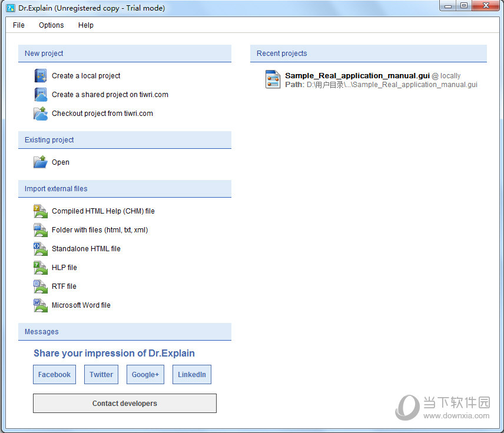Minimize the Dr.Explain window

click(x=448, y=6)
